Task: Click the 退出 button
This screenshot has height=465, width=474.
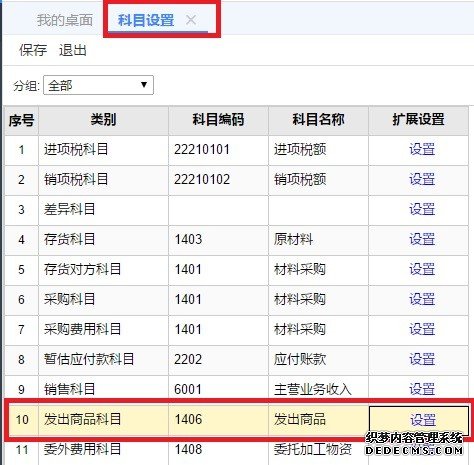Action: click(x=73, y=50)
